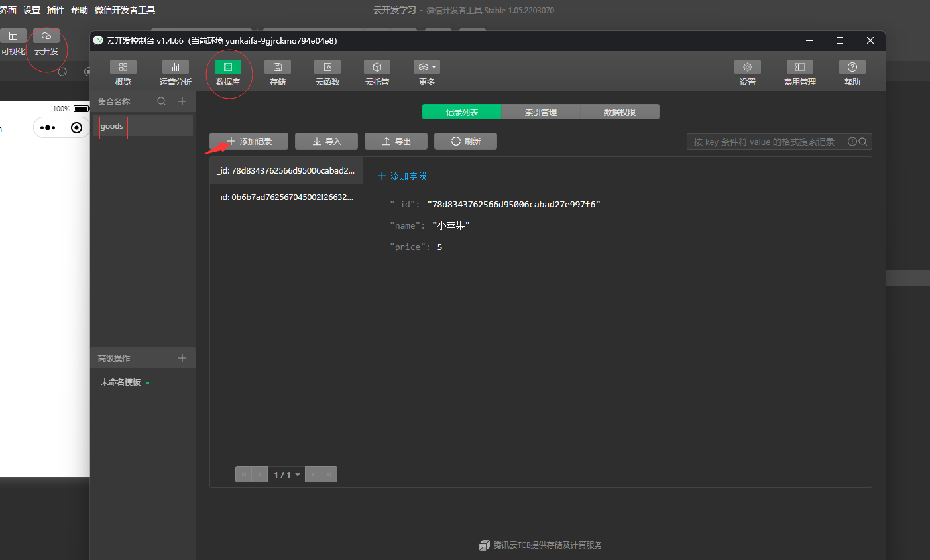
Task: Click the name value 小苹果
Action: [451, 225]
